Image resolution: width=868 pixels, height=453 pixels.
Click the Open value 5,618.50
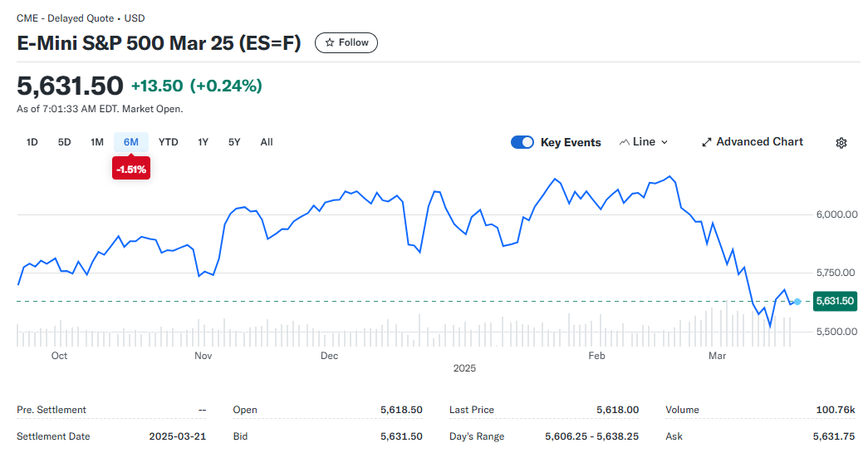[401, 410]
